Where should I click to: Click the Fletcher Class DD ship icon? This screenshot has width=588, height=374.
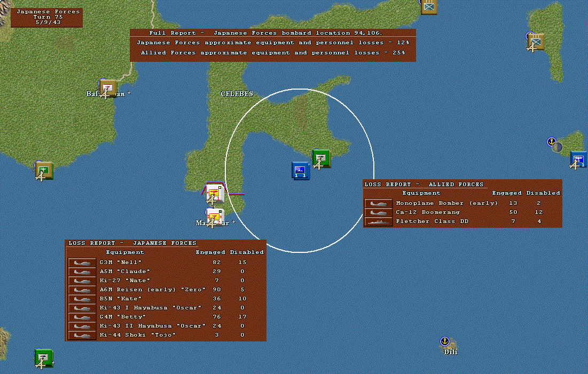(x=378, y=221)
